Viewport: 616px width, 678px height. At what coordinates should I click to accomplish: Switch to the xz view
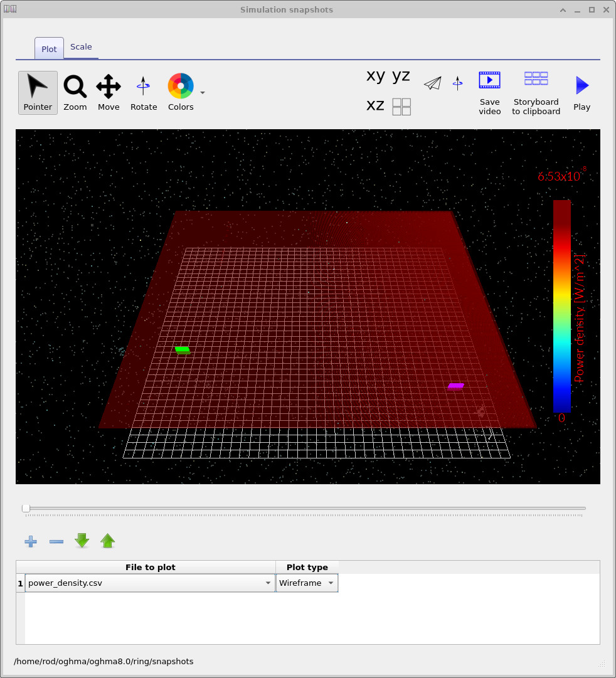374,105
